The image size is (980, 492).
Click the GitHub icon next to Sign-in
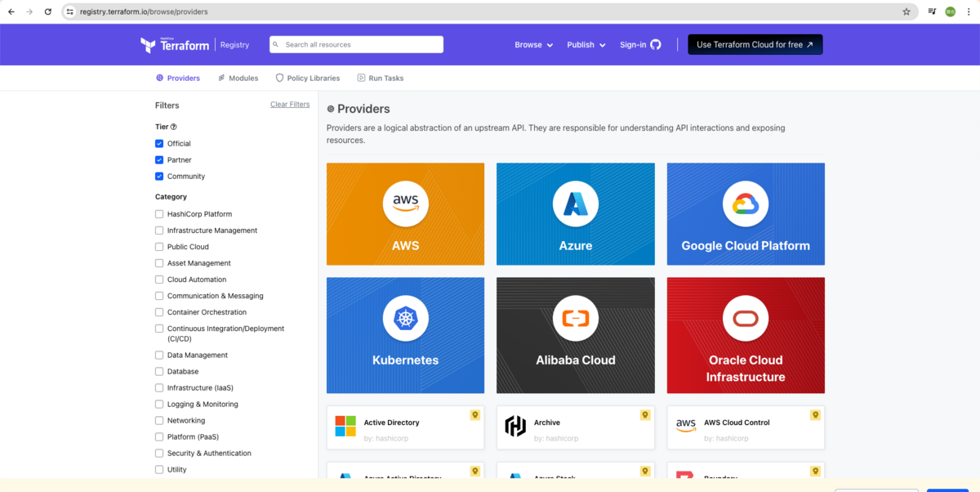point(656,45)
